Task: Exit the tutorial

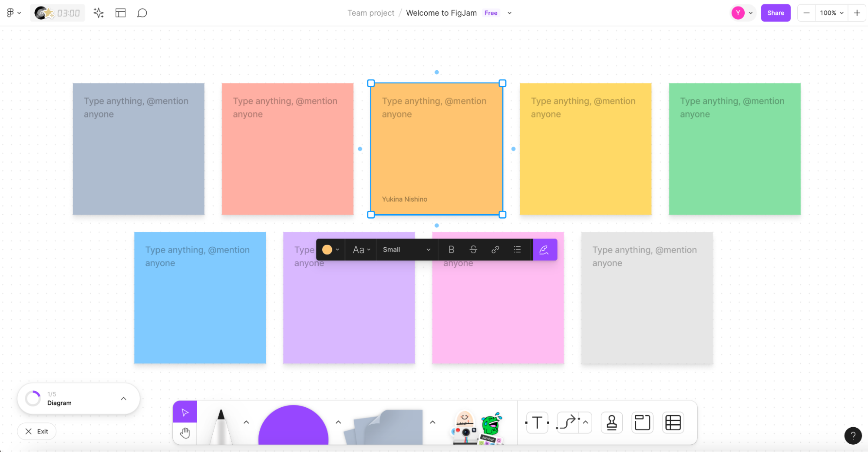Action: 37,432
